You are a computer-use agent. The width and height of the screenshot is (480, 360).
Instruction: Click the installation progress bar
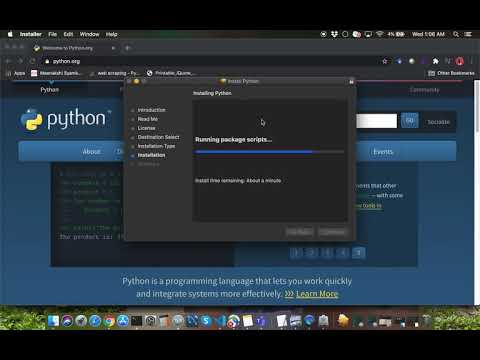click(269, 152)
